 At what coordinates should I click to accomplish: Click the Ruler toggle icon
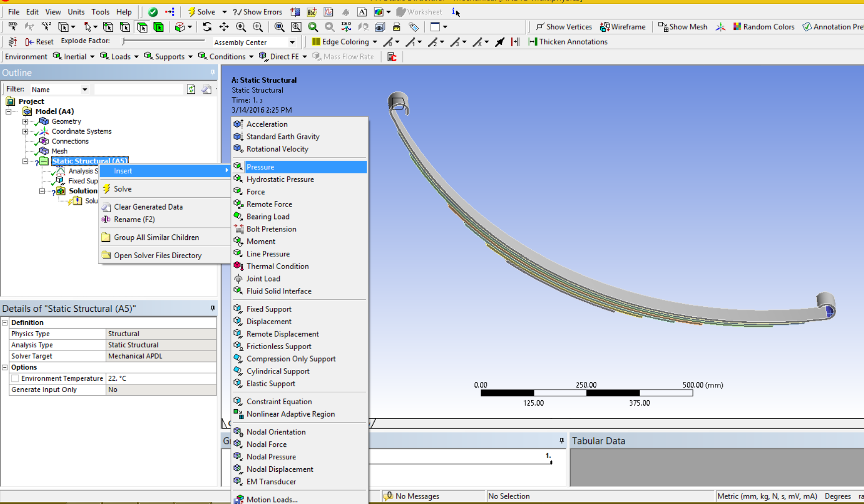396,27
